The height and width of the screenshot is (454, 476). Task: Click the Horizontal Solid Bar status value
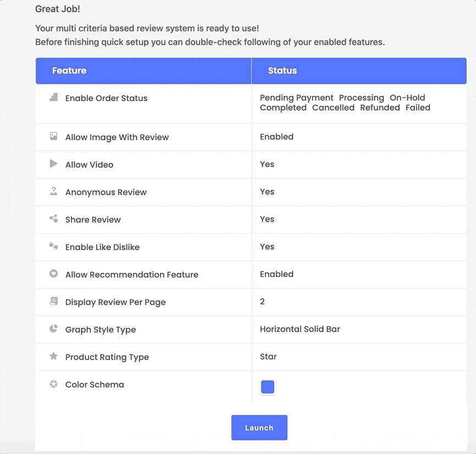(x=300, y=329)
